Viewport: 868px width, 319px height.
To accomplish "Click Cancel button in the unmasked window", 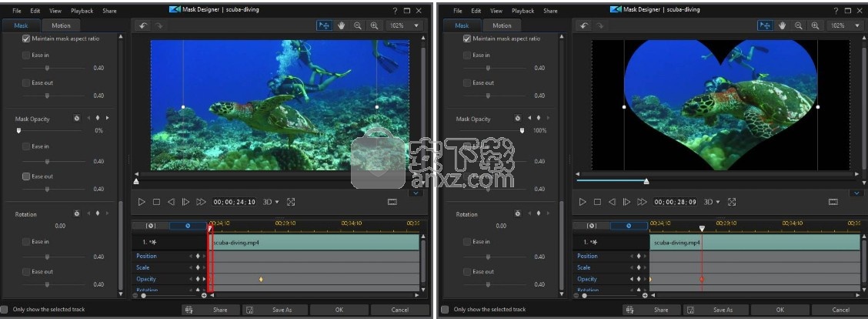I will [x=399, y=310].
